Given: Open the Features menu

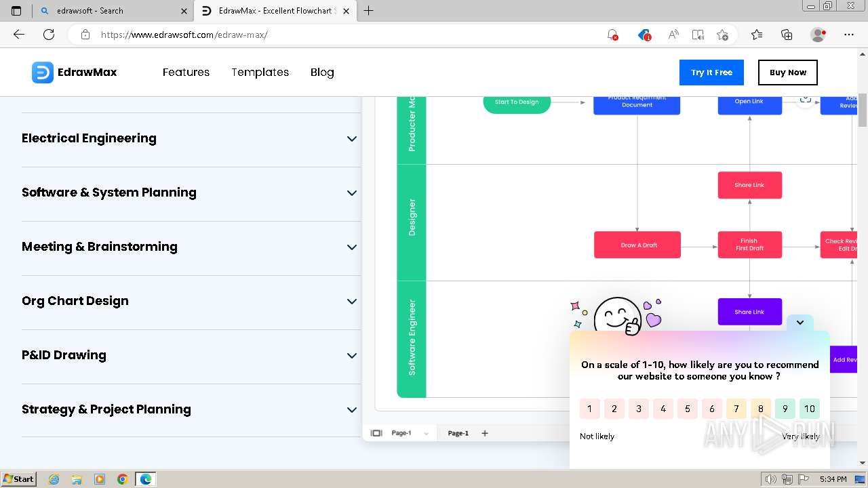Looking at the screenshot, I should click(186, 73).
